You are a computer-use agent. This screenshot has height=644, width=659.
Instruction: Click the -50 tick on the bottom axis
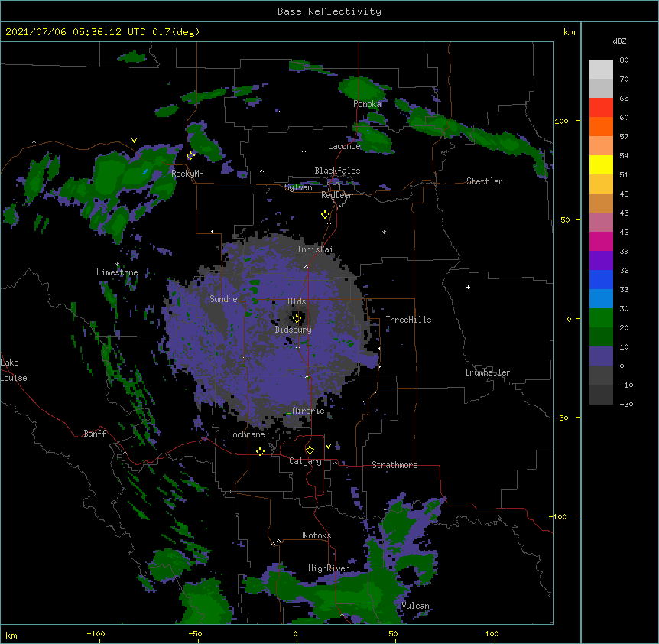[195, 633]
